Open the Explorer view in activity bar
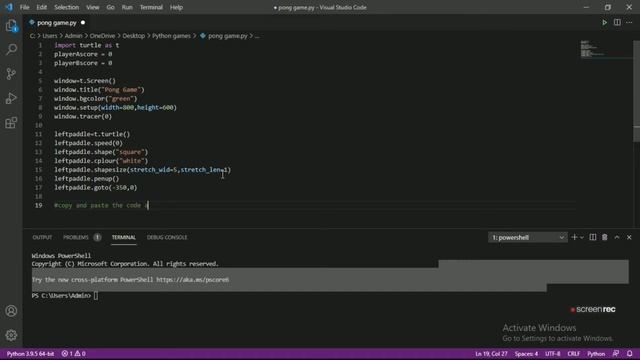The width and height of the screenshot is (640, 360). [x=11, y=26]
